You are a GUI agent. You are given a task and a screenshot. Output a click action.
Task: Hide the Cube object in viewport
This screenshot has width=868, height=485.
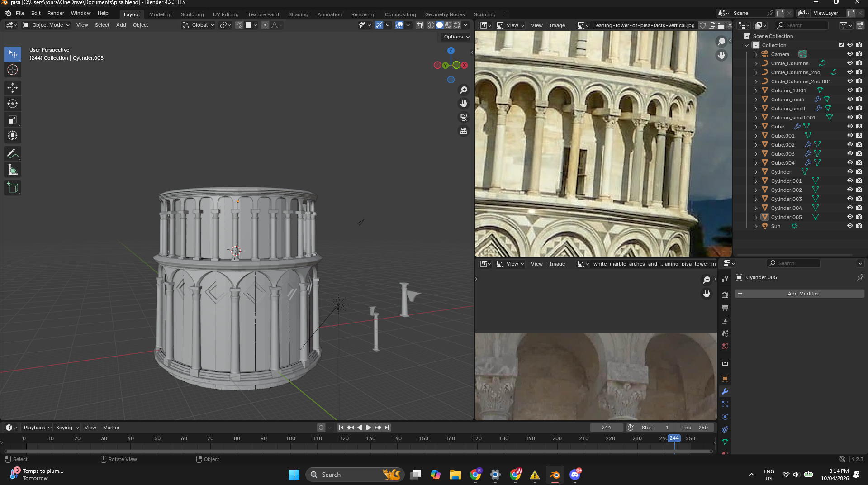pos(850,126)
